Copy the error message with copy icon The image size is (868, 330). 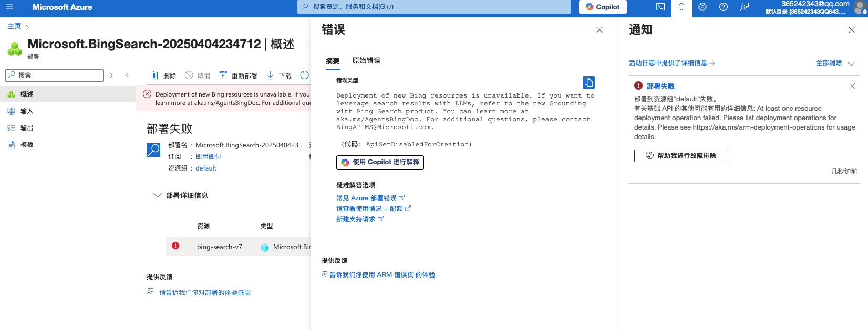(x=588, y=82)
